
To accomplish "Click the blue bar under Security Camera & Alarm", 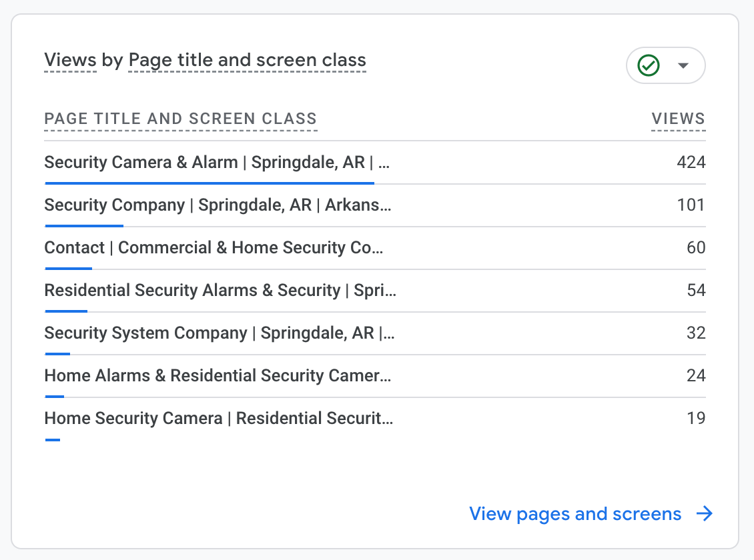I will pos(209,183).
